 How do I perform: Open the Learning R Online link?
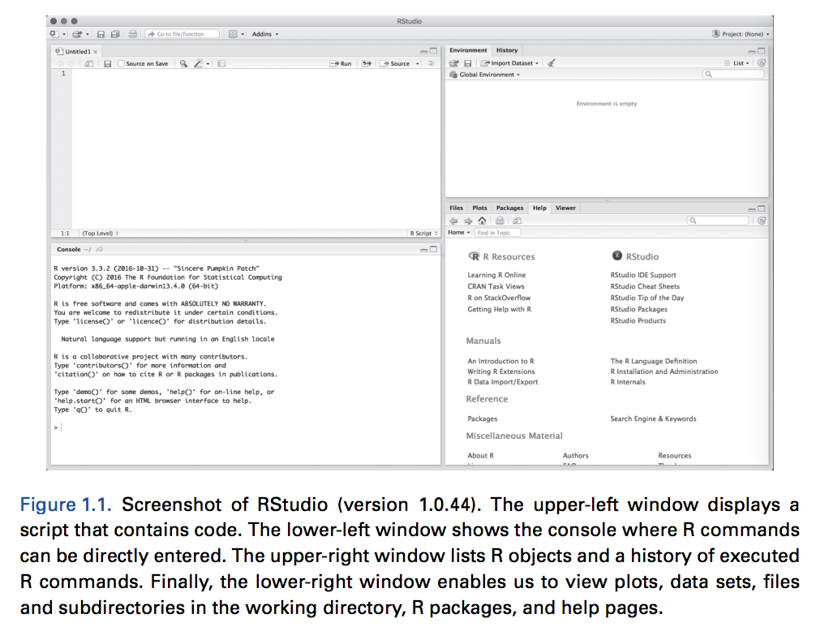tap(496, 275)
